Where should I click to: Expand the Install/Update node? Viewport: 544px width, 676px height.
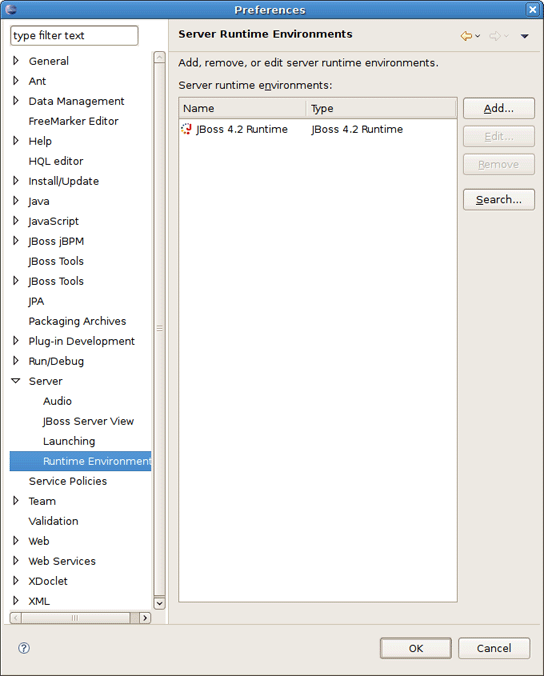pyautogui.click(x=16, y=181)
